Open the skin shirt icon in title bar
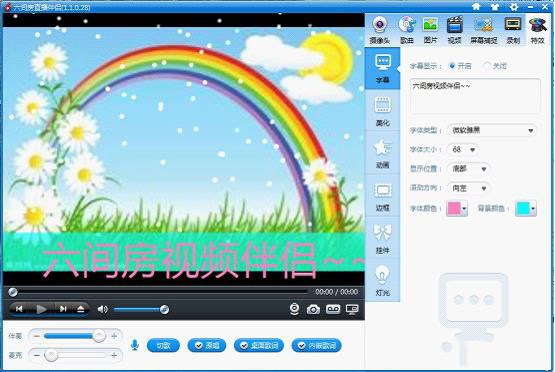 (495, 6)
